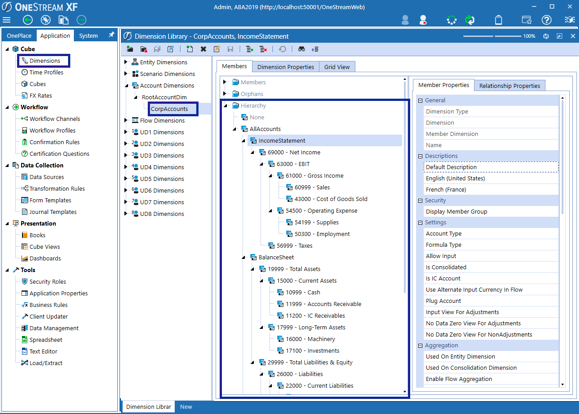This screenshot has width=579, height=414.
Task: Select 60999 - Sales member
Action: 312,188
